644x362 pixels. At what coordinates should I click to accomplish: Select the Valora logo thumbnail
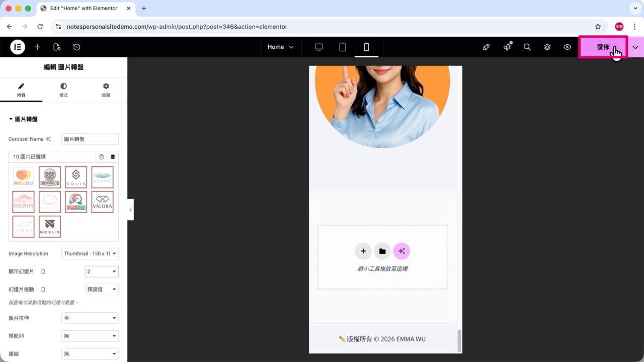pyautogui.click(x=102, y=202)
